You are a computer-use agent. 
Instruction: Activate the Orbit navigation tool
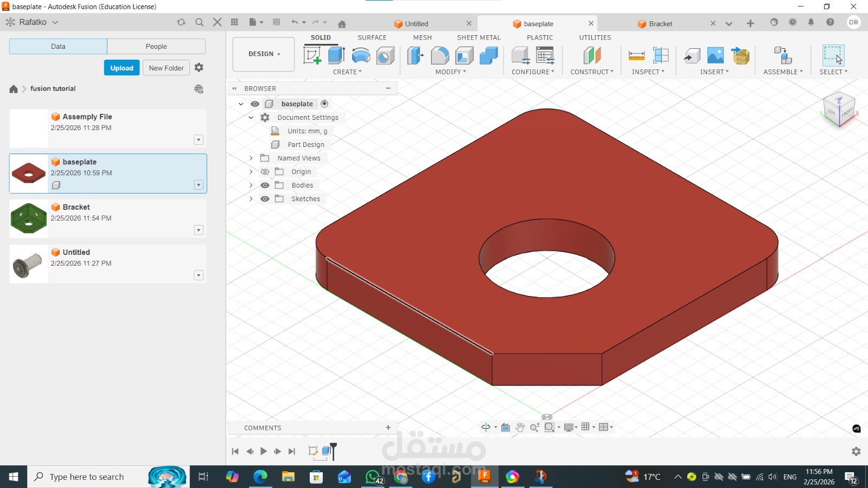click(486, 427)
